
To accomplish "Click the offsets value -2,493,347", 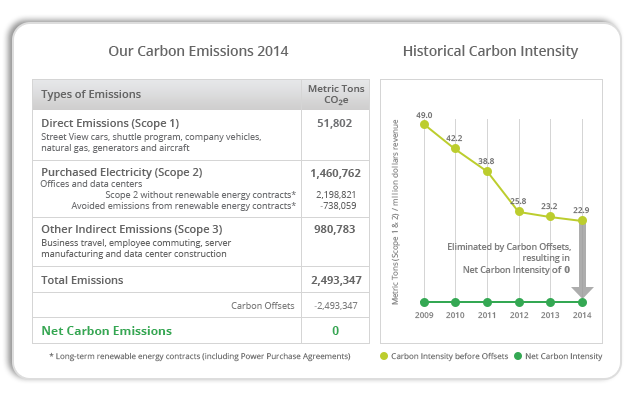I will click(336, 306).
